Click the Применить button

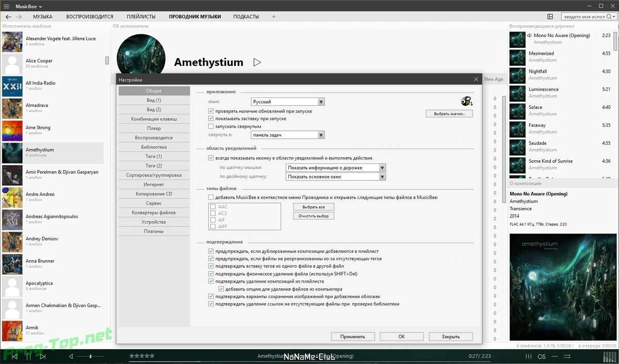(353, 336)
